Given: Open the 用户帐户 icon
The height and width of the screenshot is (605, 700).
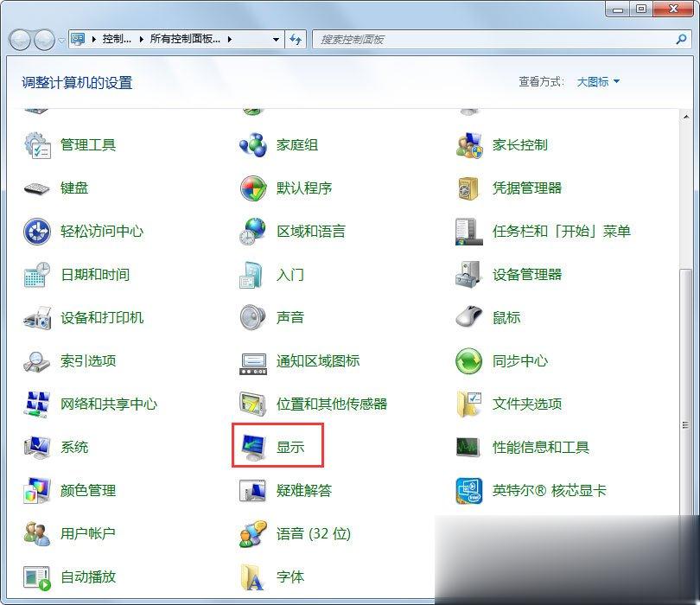Looking at the screenshot, I should click(x=37, y=533).
